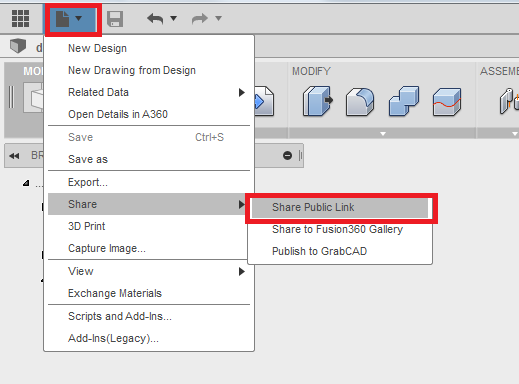Expand the MODIFY panel dropdown arrow
The height and width of the screenshot is (384, 519).
(383, 134)
